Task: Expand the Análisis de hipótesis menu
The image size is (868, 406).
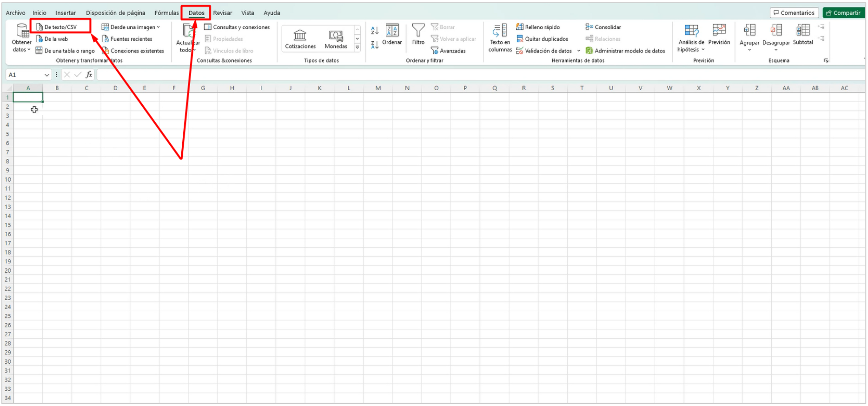Action: 691,49
